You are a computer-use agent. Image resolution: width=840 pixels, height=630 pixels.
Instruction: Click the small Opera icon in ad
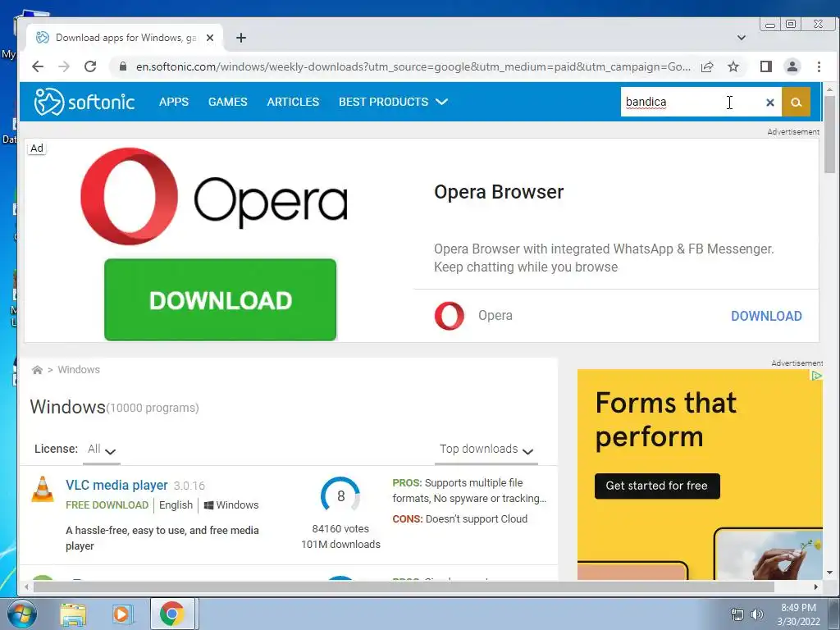click(x=449, y=316)
